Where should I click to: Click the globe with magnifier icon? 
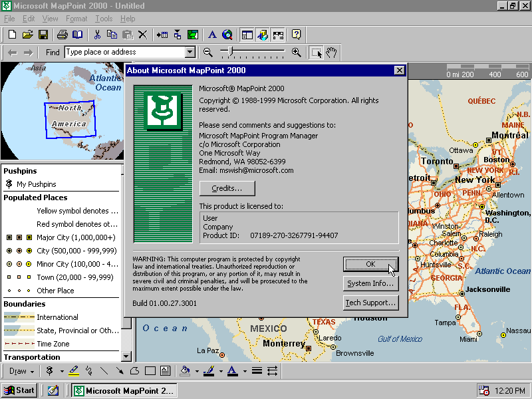[227, 35]
